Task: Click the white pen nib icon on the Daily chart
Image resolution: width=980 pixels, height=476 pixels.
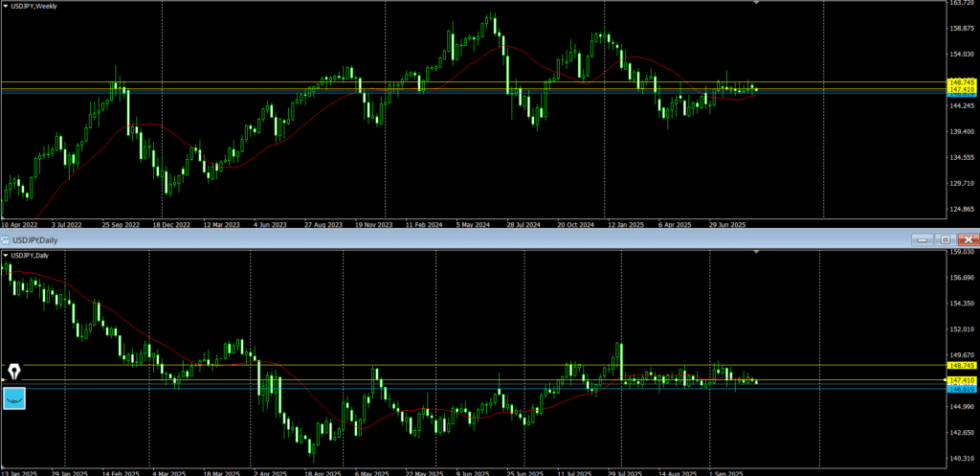Action: click(14, 370)
